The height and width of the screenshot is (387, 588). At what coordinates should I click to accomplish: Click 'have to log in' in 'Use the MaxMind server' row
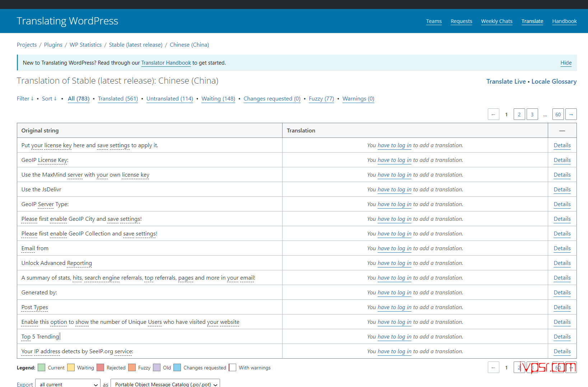[395, 175]
